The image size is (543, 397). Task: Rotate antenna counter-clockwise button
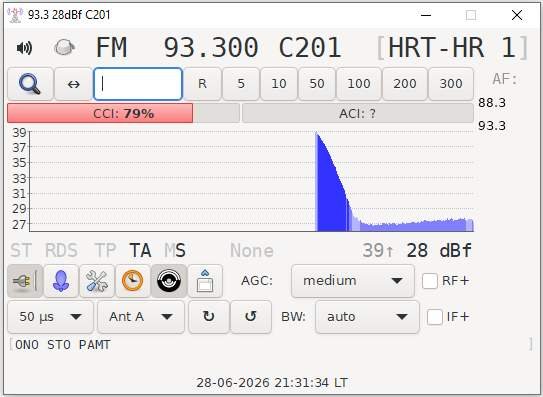point(251,317)
